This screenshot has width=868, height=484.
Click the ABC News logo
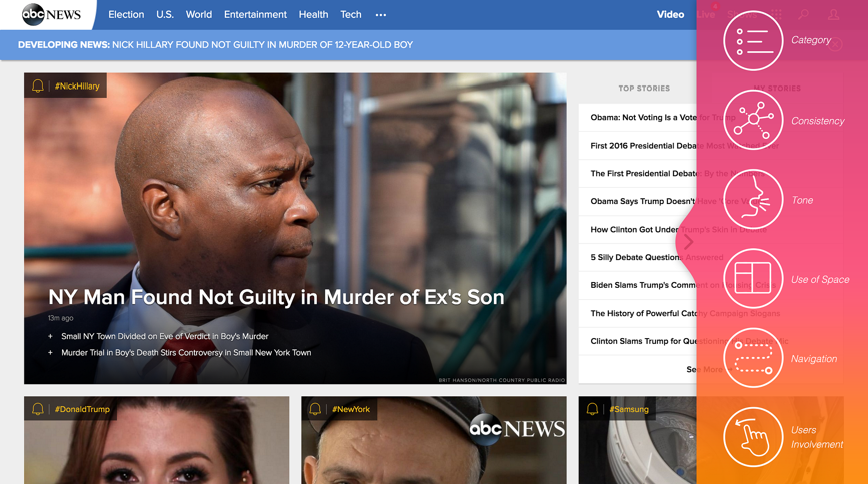pos(51,15)
